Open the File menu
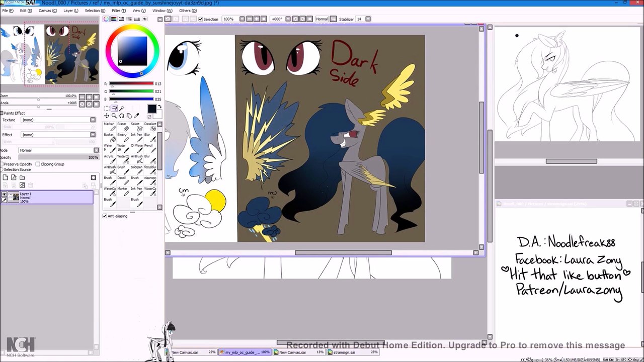The width and height of the screenshot is (644, 362). pos(7,11)
